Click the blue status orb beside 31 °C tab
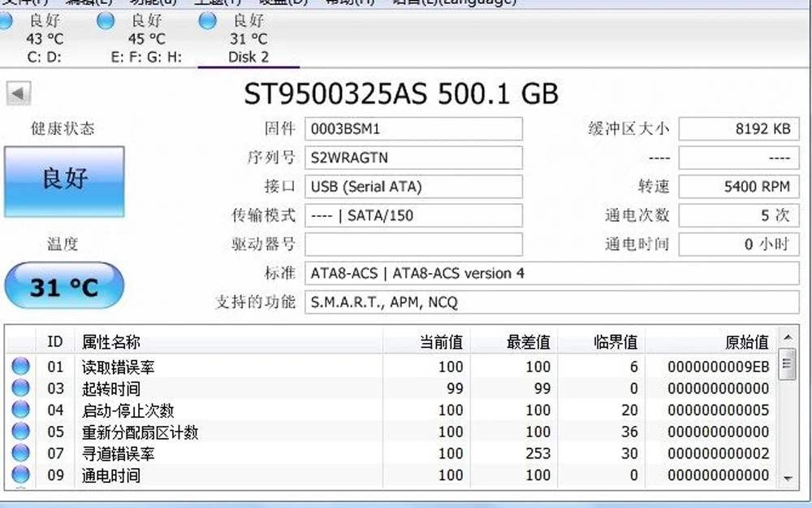Image resolution: width=812 pixels, height=508 pixels. pyautogui.click(x=208, y=21)
